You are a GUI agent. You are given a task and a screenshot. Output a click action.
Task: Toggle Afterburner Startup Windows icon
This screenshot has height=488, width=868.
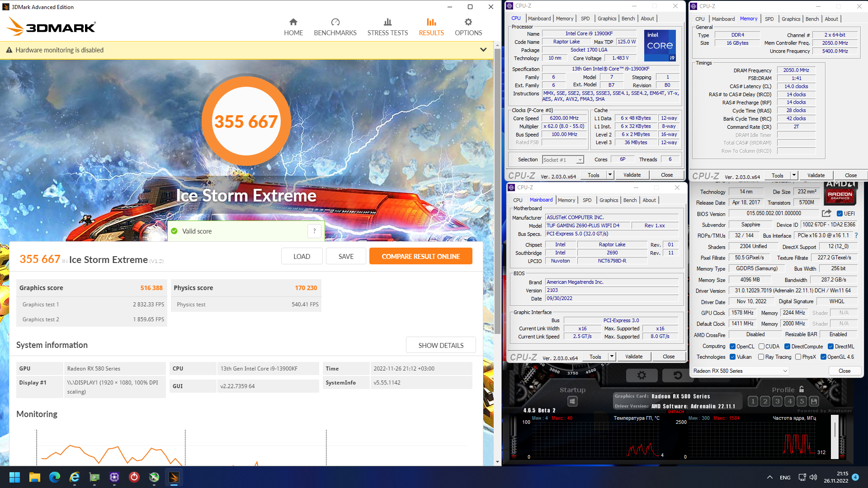572,401
